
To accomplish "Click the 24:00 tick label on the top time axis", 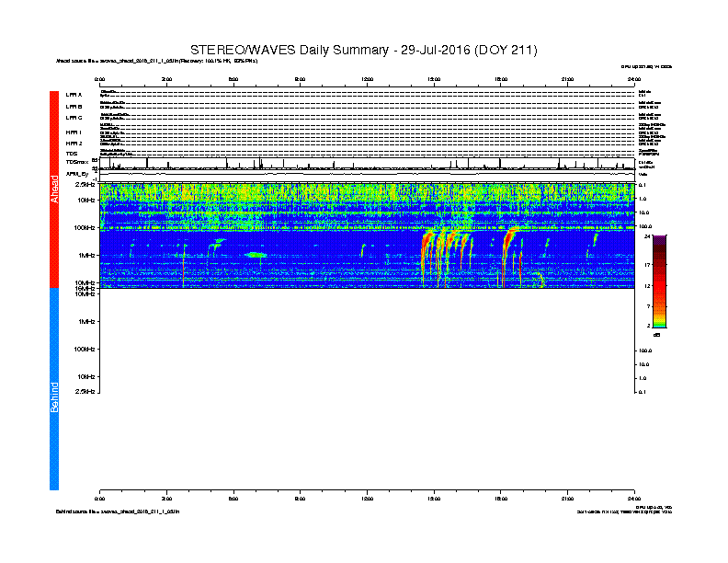I will point(634,79).
